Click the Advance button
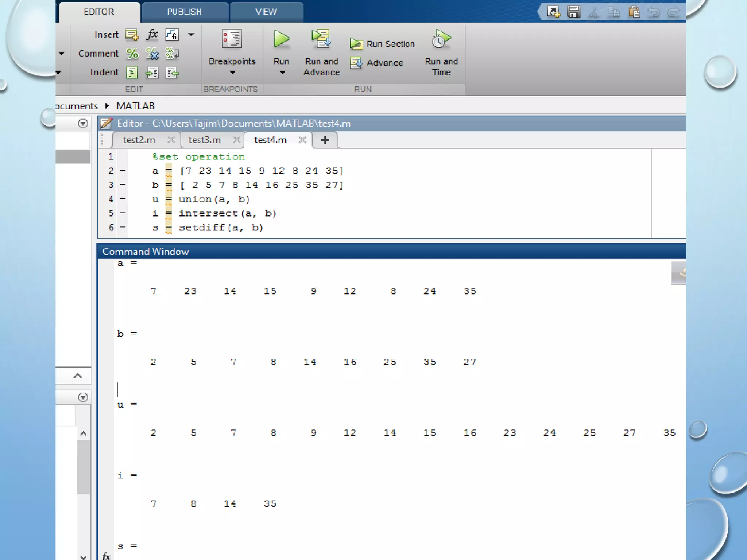747x560 pixels. (376, 63)
